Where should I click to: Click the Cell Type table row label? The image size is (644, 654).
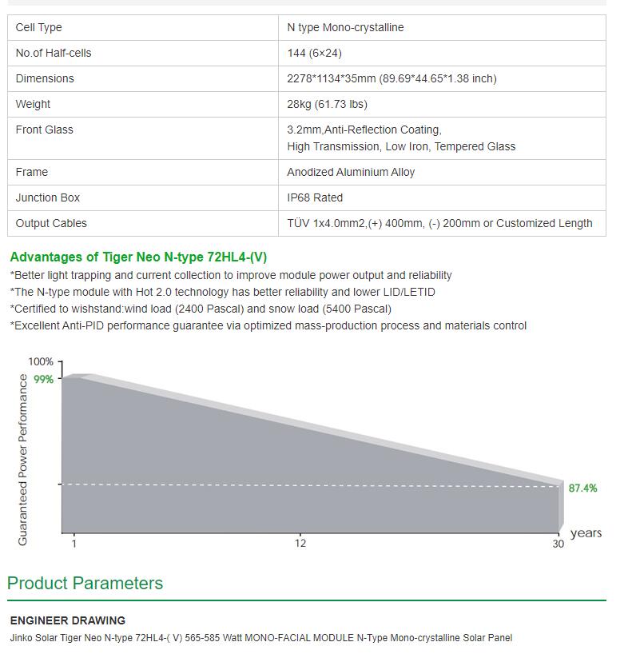pyautogui.click(x=39, y=27)
